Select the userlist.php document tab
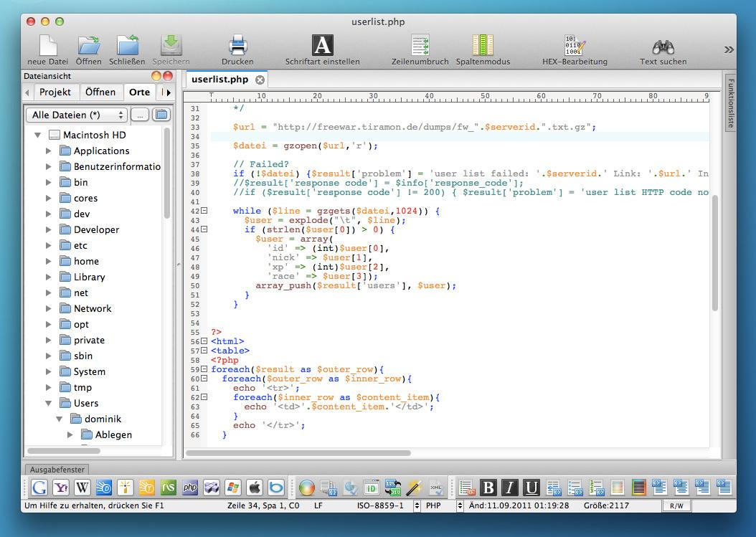Image resolution: width=756 pixels, height=537 pixels. pyautogui.click(x=220, y=80)
